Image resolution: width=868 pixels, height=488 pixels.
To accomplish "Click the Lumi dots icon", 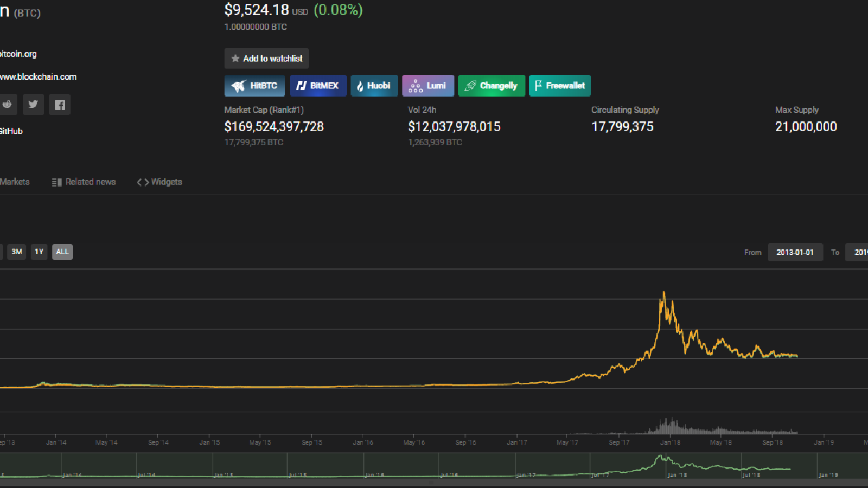I will (x=416, y=86).
